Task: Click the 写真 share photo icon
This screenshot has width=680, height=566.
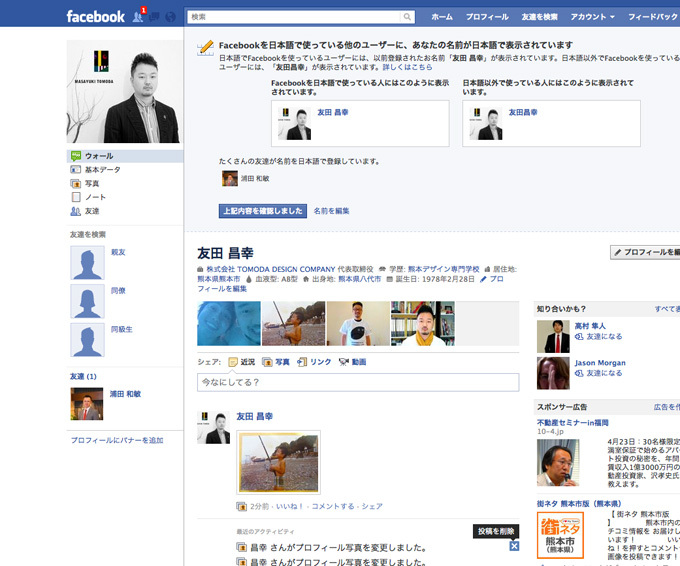Action: (x=267, y=362)
